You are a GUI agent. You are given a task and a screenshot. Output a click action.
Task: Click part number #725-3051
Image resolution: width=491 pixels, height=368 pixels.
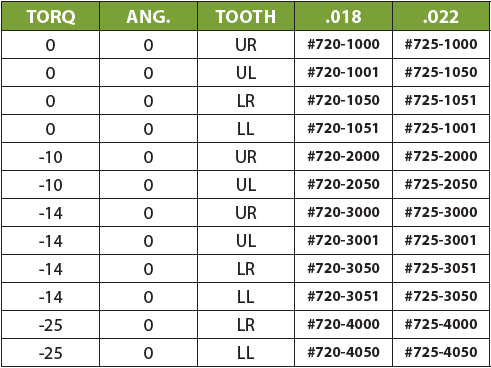[440, 268]
